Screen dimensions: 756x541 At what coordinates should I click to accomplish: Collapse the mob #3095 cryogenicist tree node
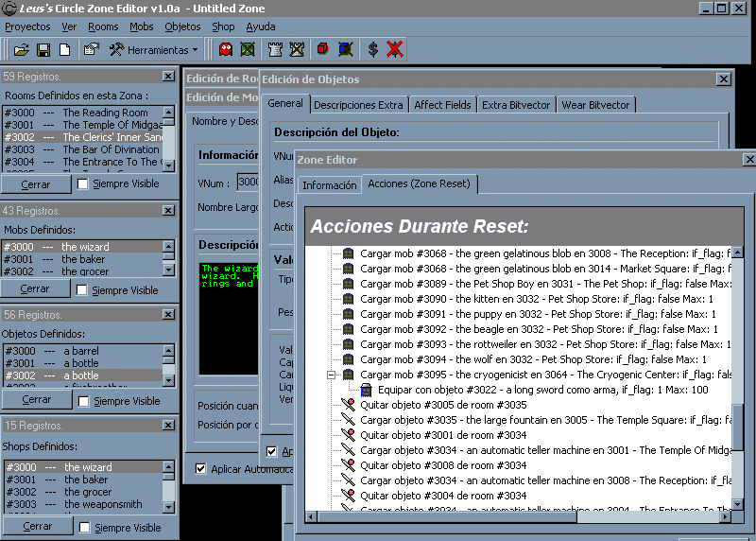pyautogui.click(x=332, y=375)
